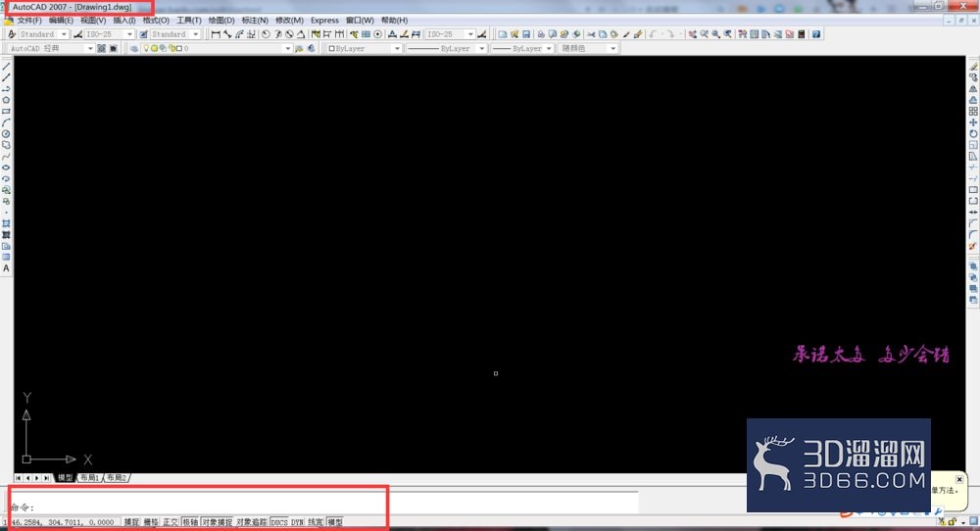Click the Plot (print) icon

[x=541, y=34]
